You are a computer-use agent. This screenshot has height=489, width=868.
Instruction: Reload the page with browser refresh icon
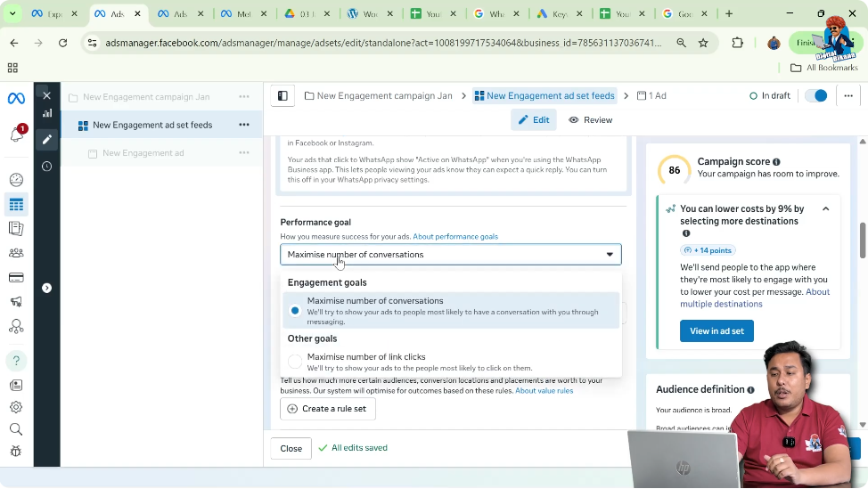[62, 43]
